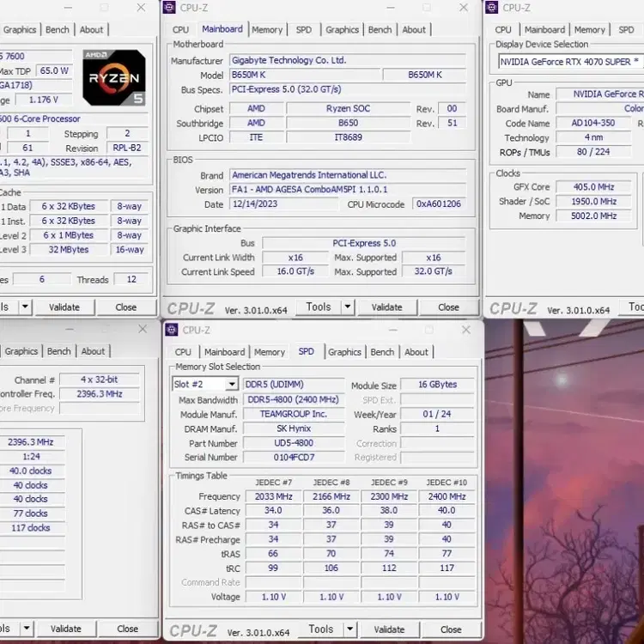Click Validate in the Ryzen CPU window
This screenshot has width=644, height=644.
point(64,307)
